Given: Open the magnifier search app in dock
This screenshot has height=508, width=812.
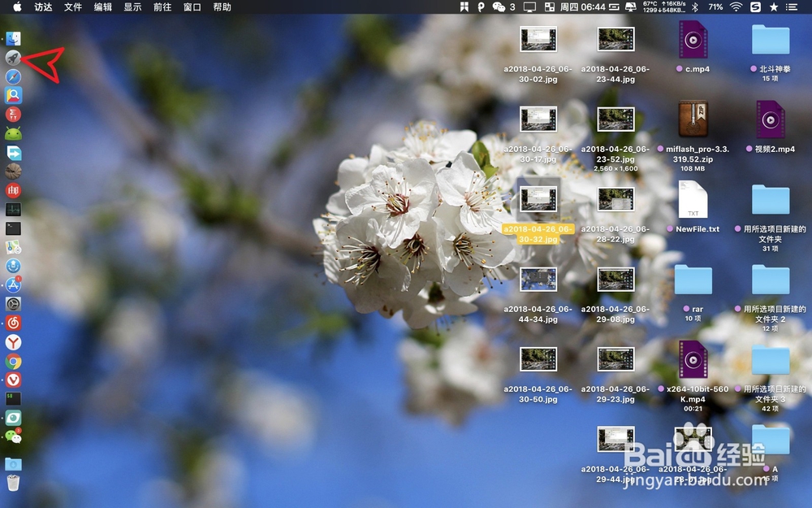Looking at the screenshot, I should pyautogui.click(x=14, y=95).
